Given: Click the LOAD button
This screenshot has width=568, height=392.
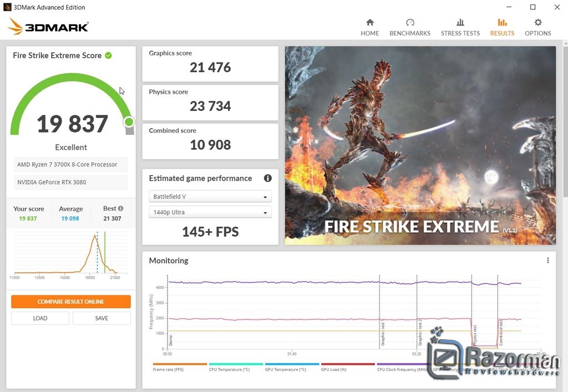Looking at the screenshot, I should tap(40, 318).
